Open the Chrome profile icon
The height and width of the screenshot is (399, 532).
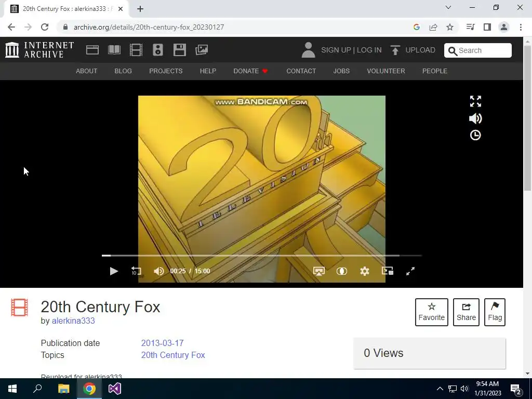click(x=504, y=27)
